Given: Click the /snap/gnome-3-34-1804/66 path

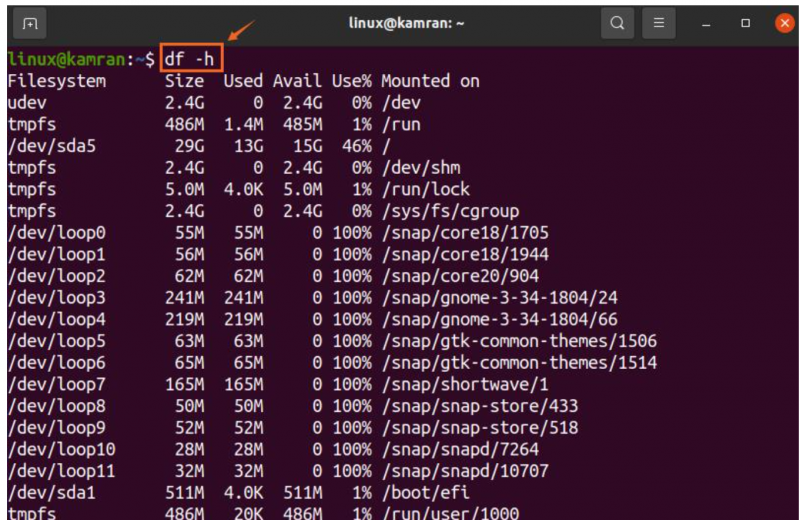Looking at the screenshot, I should click(x=499, y=320).
